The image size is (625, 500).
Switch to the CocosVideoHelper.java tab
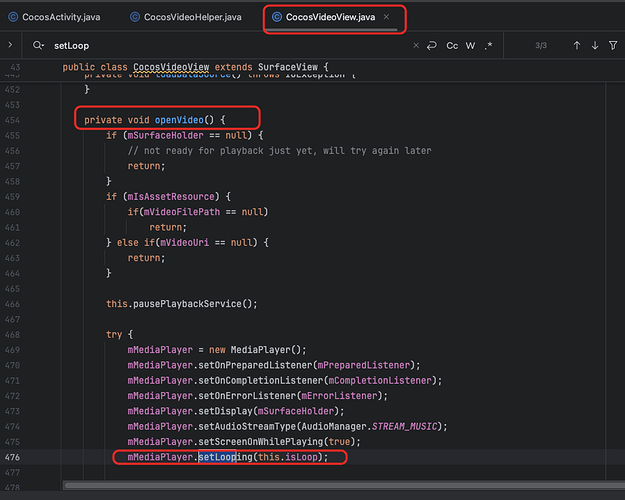click(x=186, y=17)
